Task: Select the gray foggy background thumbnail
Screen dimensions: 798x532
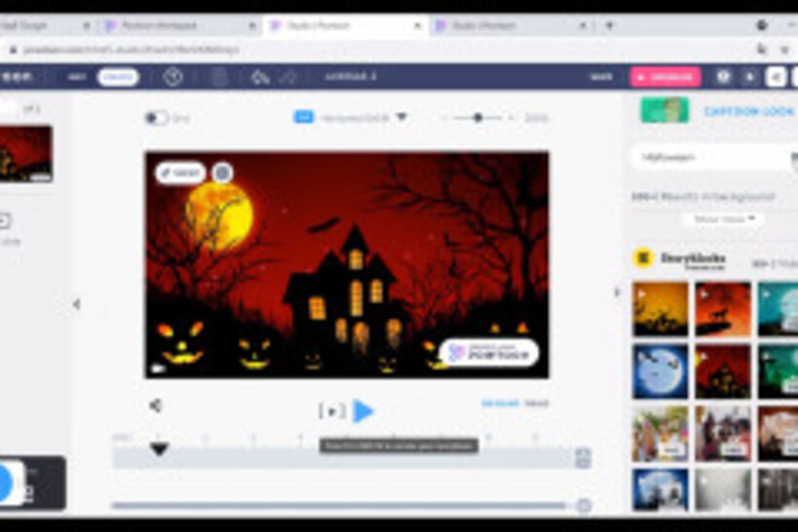Action: [x=723, y=490]
